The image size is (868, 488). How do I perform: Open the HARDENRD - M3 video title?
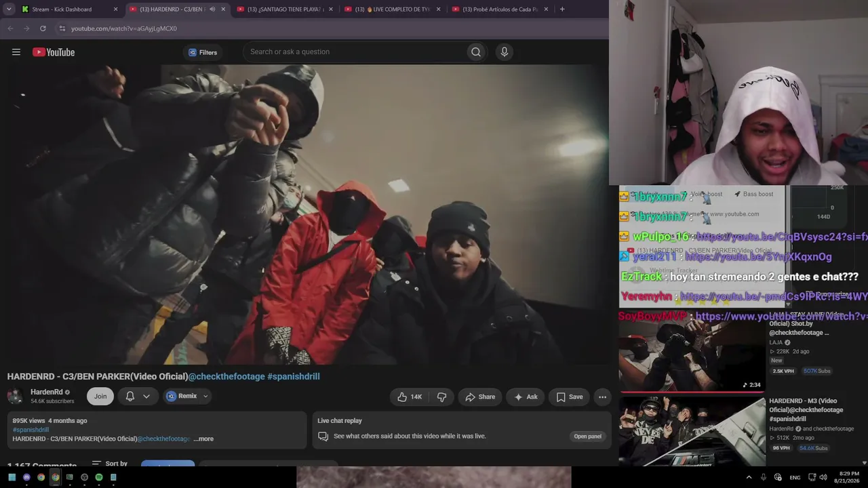[806, 410]
